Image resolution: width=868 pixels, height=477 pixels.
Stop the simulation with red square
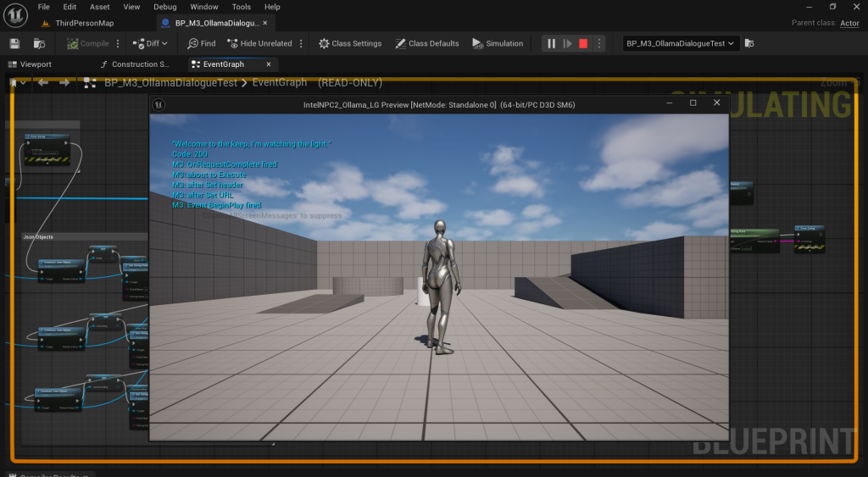583,44
